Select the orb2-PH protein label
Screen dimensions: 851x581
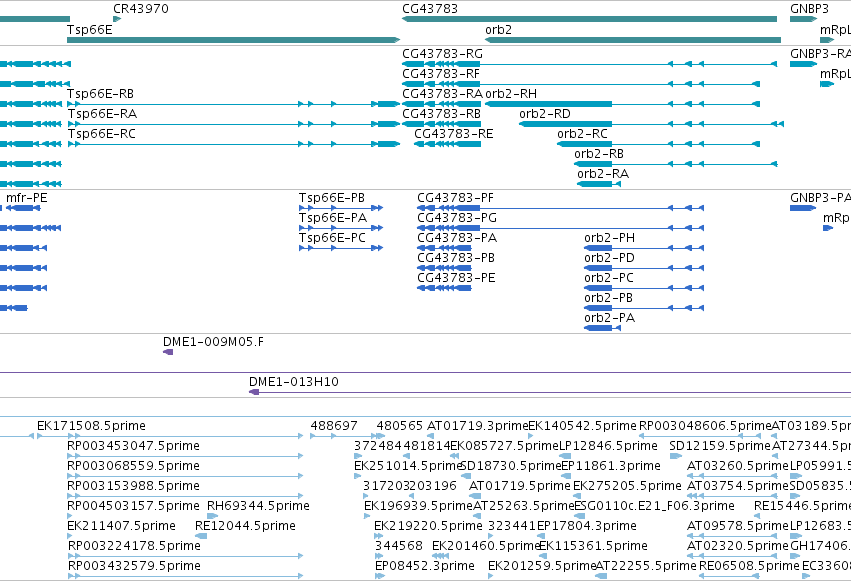609,238
